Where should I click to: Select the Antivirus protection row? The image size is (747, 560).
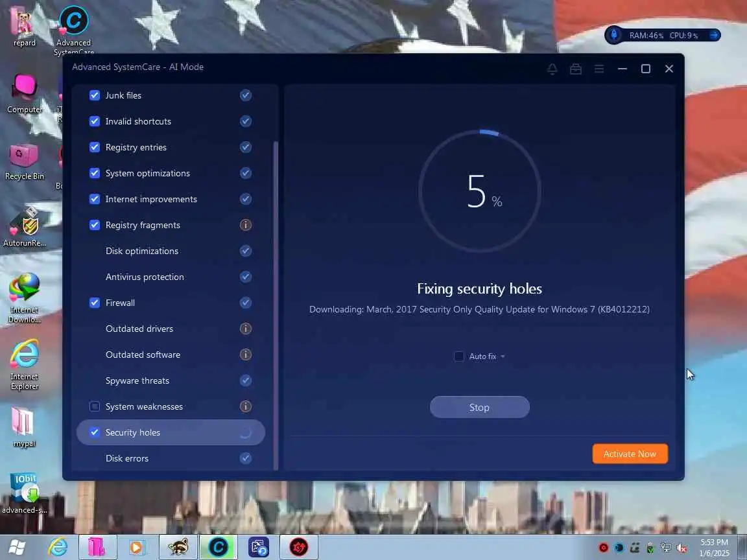pos(171,277)
